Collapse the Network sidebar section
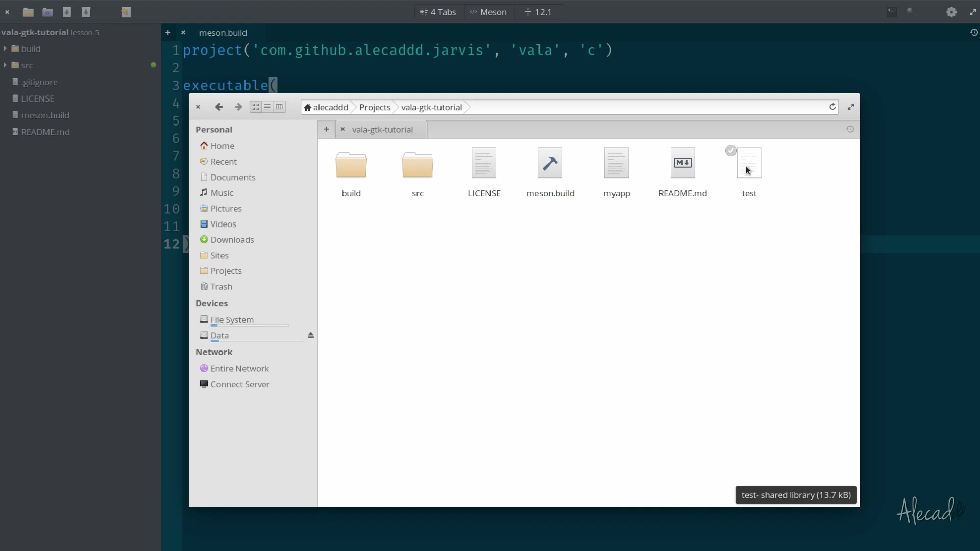The image size is (980, 551). coord(214,352)
